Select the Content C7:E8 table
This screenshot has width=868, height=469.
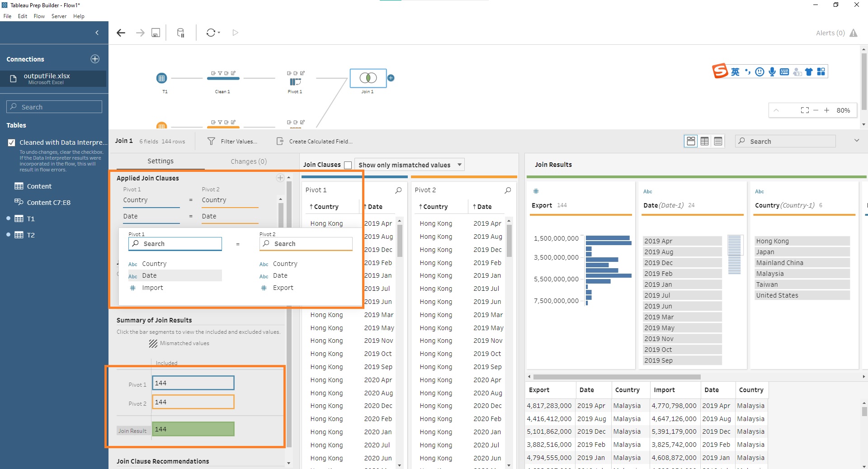48,203
